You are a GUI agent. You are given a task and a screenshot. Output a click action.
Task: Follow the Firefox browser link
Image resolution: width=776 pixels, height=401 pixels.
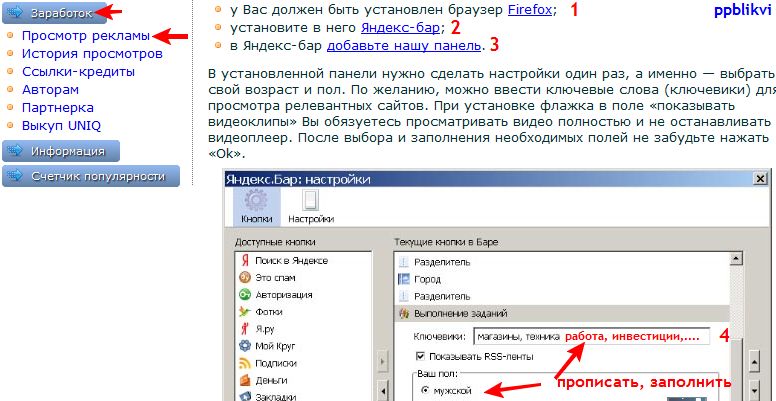(x=530, y=10)
